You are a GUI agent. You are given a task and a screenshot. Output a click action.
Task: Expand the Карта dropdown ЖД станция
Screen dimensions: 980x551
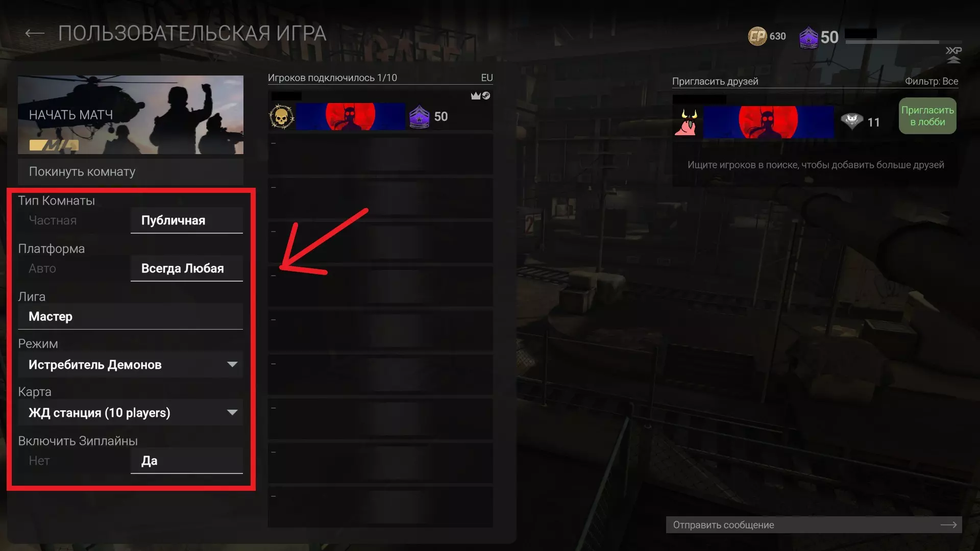coord(130,413)
